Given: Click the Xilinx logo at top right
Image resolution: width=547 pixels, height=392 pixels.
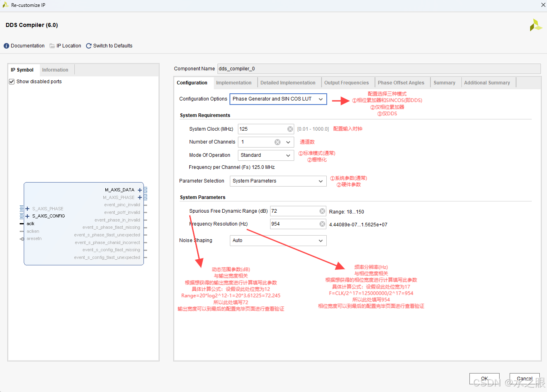Looking at the screenshot, I should click(536, 25).
